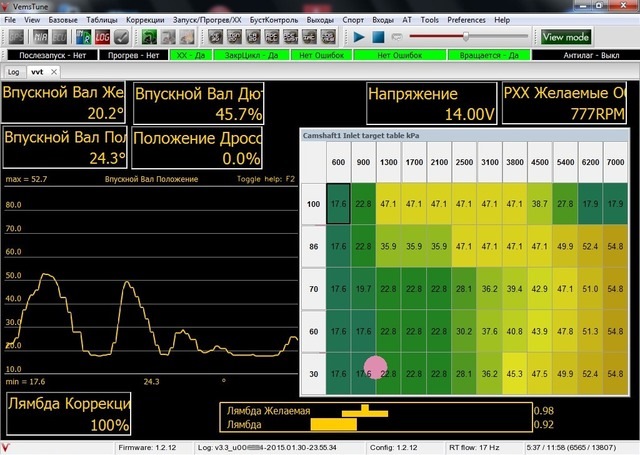This screenshot has width=640, height=455.
Task: Open the Help menu
Action: (x=502, y=20)
